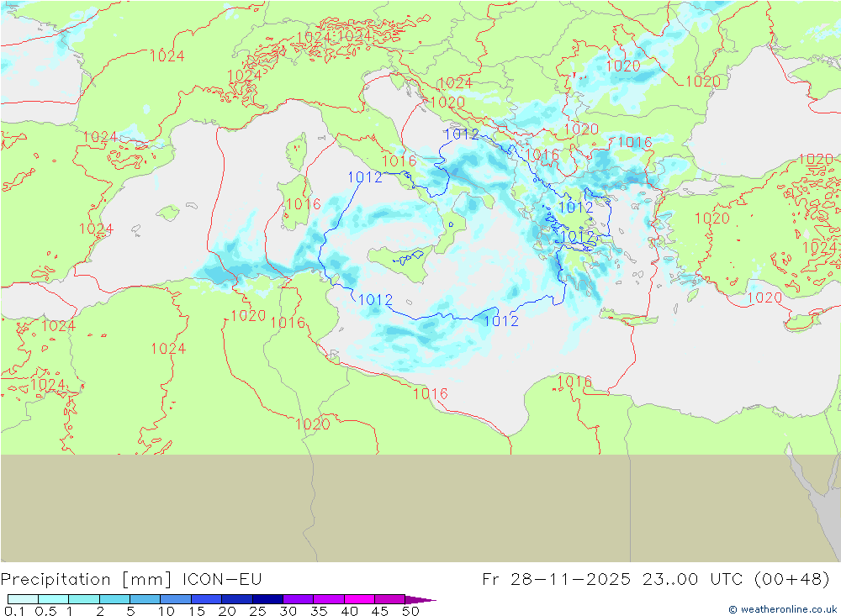Click the blue 1012 label beside Sardinia's northeast coast
Viewport: 841px width, 616px height.
click(x=365, y=177)
